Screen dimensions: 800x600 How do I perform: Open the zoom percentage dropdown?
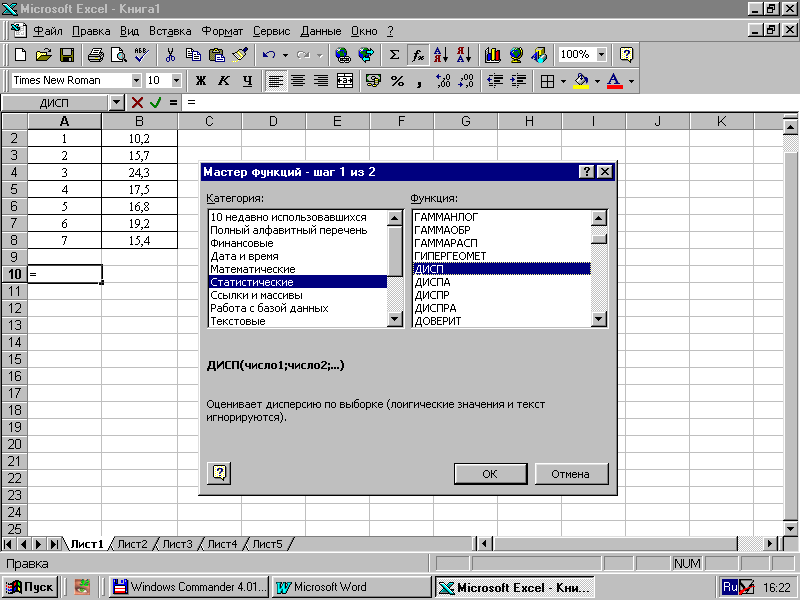pos(602,54)
